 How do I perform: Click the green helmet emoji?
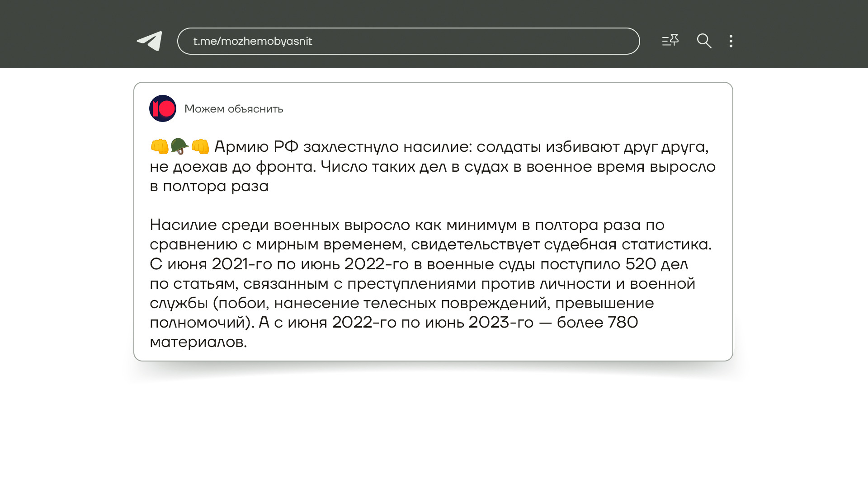[179, 146]
